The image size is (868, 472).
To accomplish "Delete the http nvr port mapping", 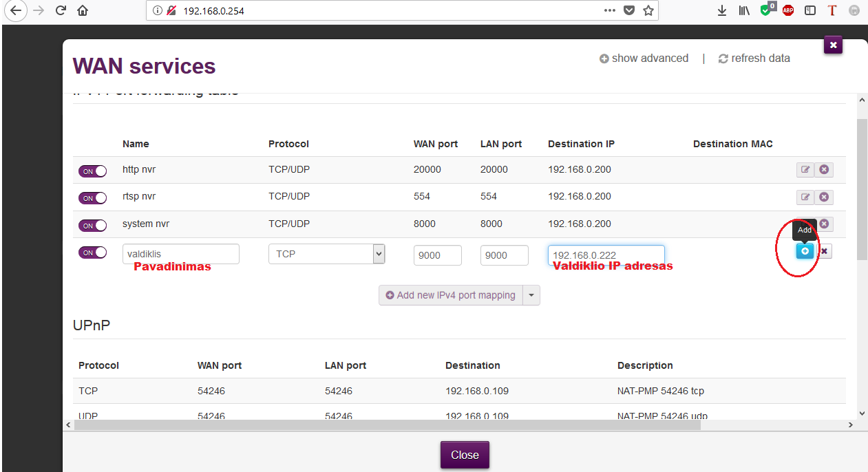I will (x=824, y=169).
